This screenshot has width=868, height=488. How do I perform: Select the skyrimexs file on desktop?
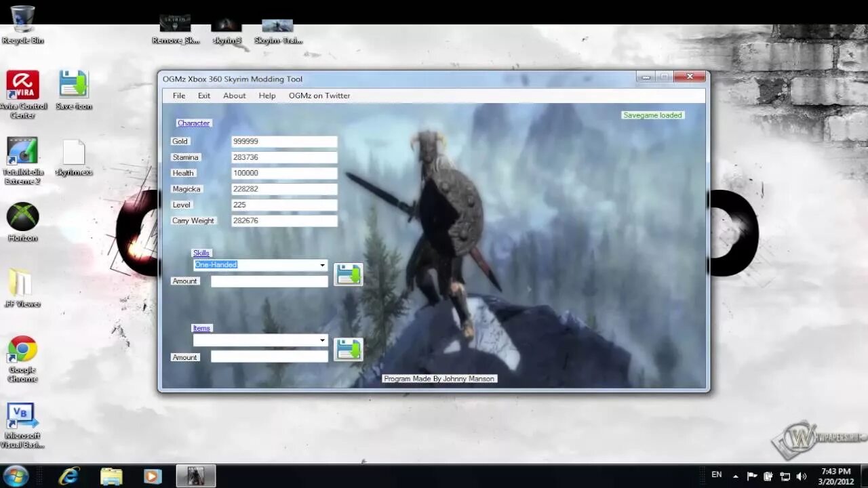tap(73, 157)
